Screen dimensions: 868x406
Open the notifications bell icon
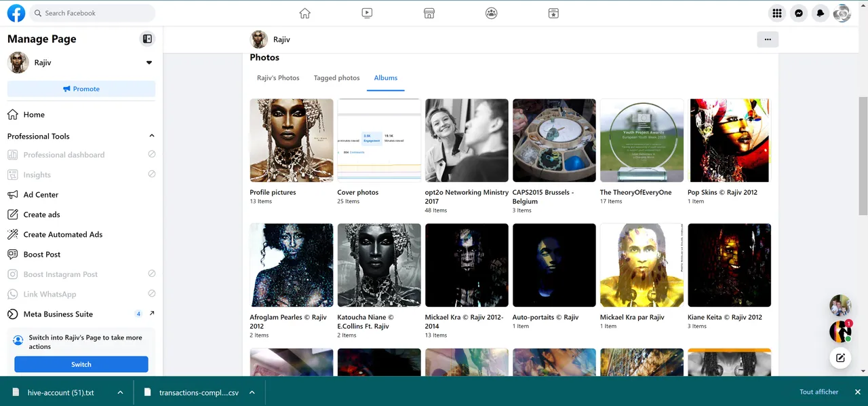pos(821,13)
